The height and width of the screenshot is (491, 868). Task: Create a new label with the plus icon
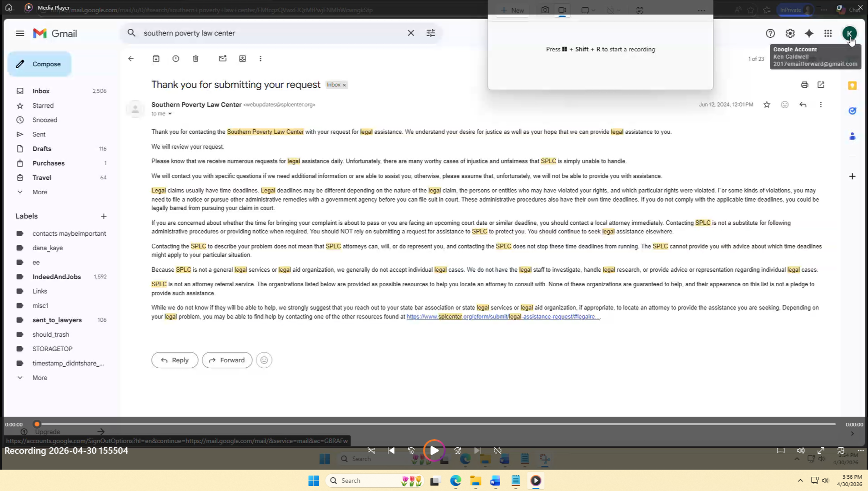[104, 216]
